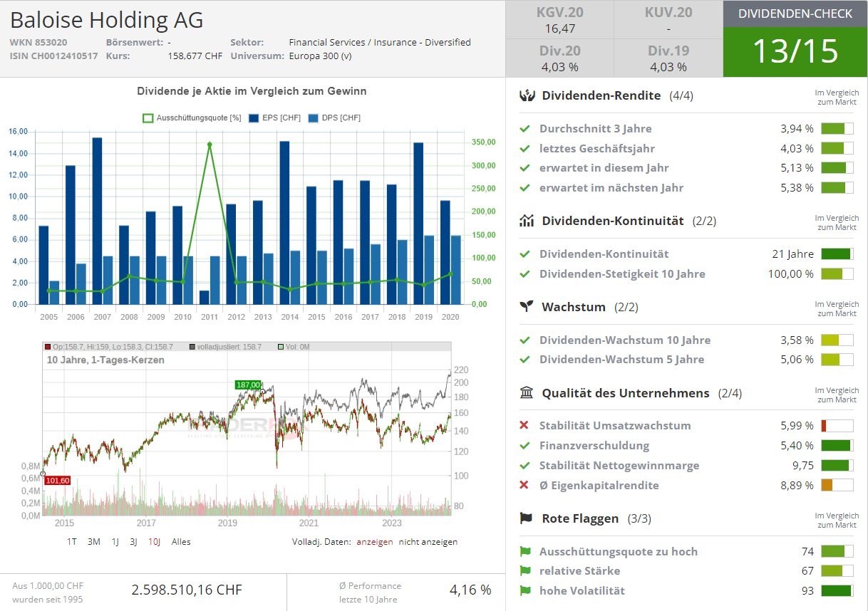The width and height of the screenshot is (868, 611).
Task: Click the red 101,60 low price marker
Action: (57, 481)
